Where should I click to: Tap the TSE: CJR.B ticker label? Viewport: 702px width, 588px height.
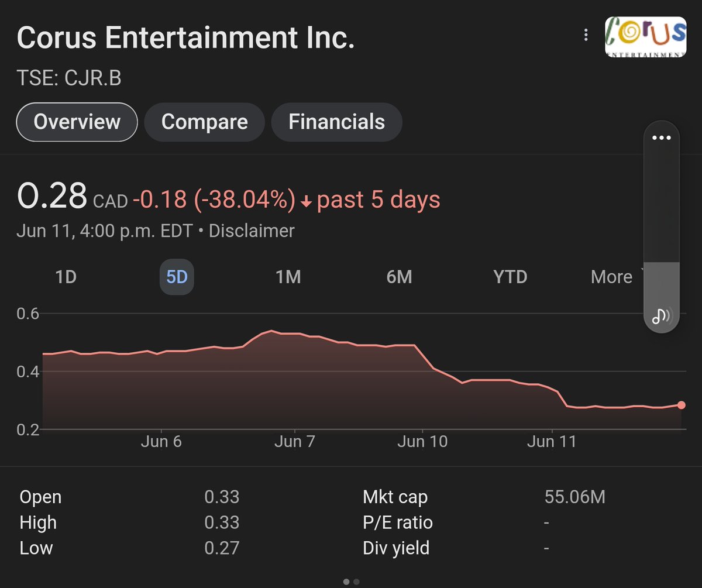coord(70,79)
